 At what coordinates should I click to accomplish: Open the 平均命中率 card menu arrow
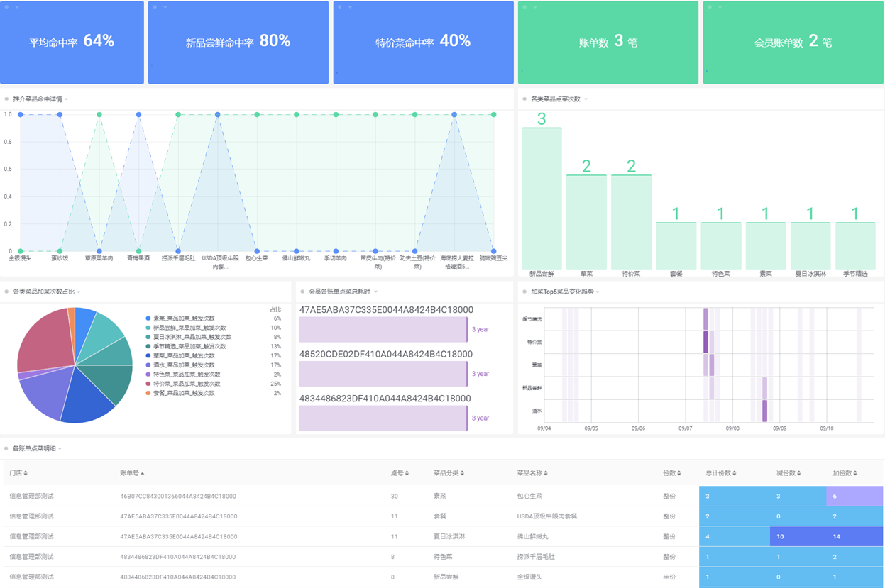coord(16,7)
